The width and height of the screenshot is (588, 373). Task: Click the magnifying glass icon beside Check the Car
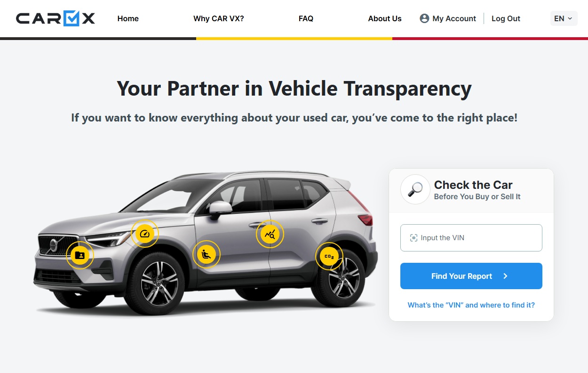point(415,189)
